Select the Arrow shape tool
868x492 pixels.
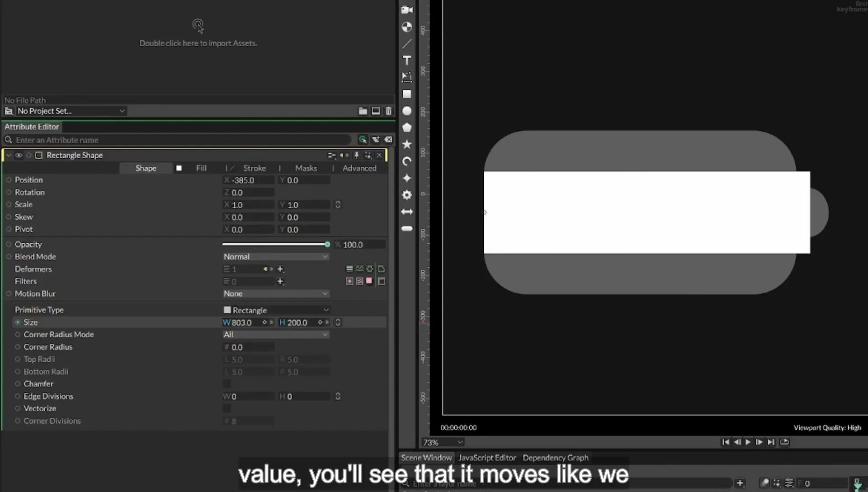tap(407, 212)
